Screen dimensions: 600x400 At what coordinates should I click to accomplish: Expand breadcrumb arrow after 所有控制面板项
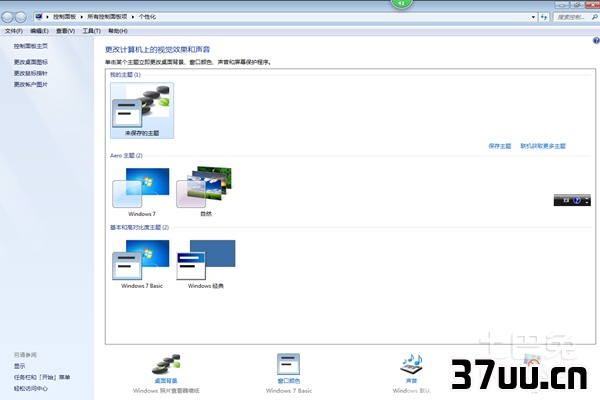133,17
